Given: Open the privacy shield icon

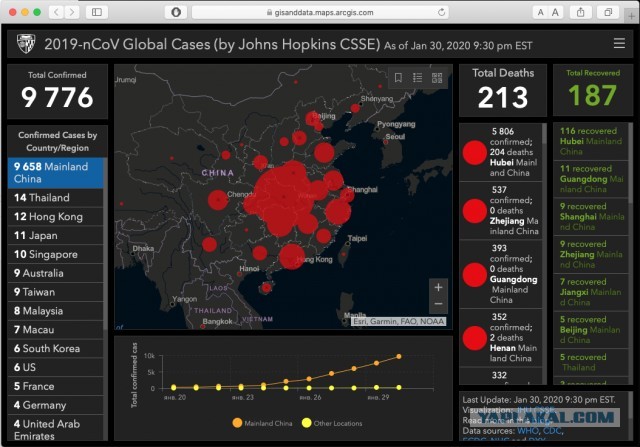Looking at the screenshot, I should coord(176,12).
